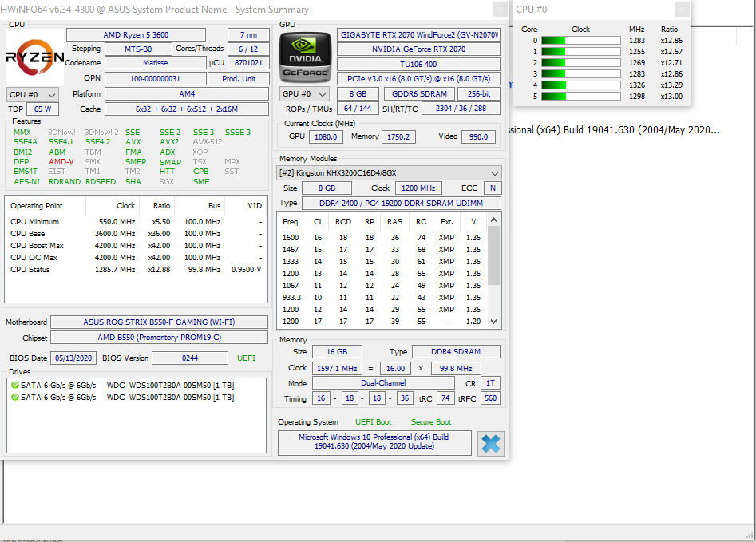Click the tRFC 560 field
This screenshot has width=756, height=542.
tap(490, 398)
